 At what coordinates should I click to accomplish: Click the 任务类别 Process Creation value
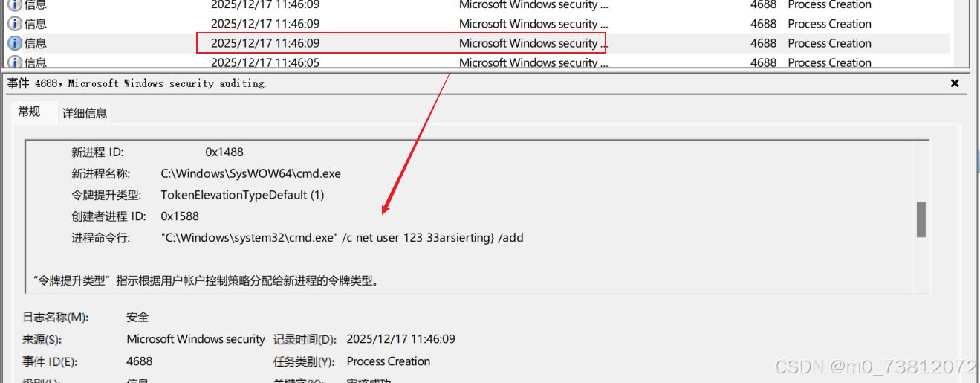click(x=389, y=361)
